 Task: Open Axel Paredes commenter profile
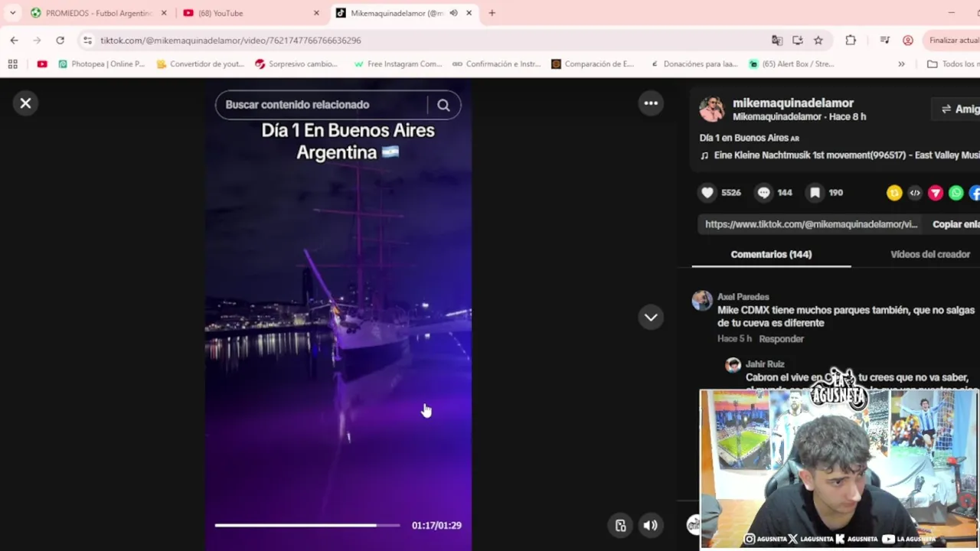pos(743,297)
